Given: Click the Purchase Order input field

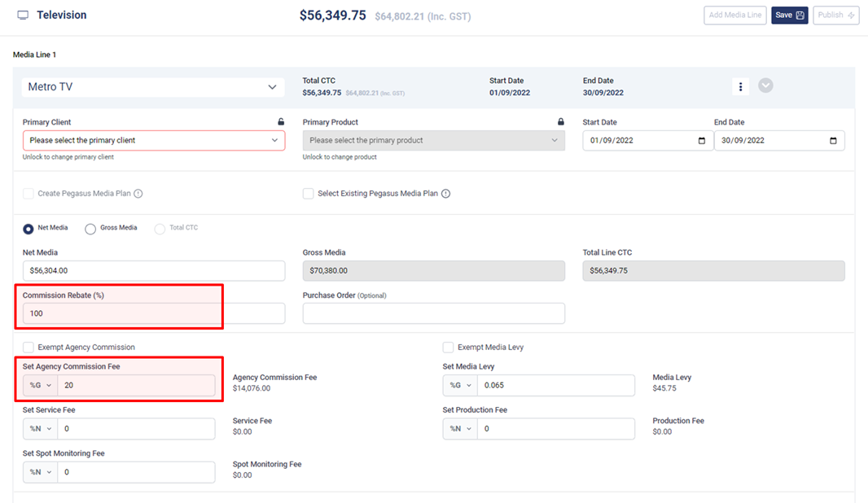Looking at the screenshot, I should (433, 313).
